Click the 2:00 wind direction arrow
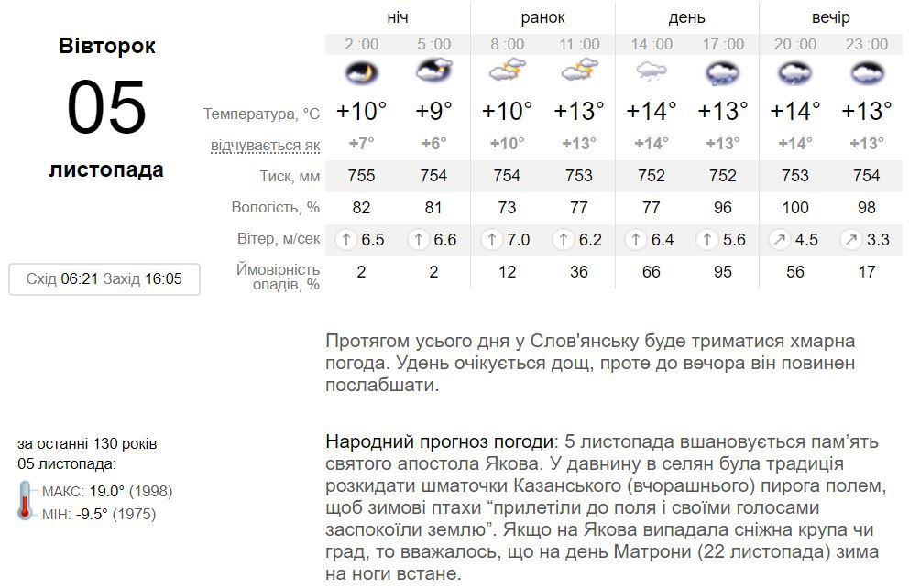Screen dimensions: 909x588 [346, 239]
